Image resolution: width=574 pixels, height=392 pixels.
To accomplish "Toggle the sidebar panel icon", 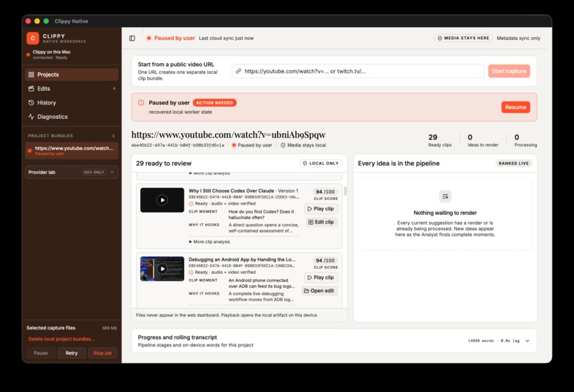I will click(132, 38).
